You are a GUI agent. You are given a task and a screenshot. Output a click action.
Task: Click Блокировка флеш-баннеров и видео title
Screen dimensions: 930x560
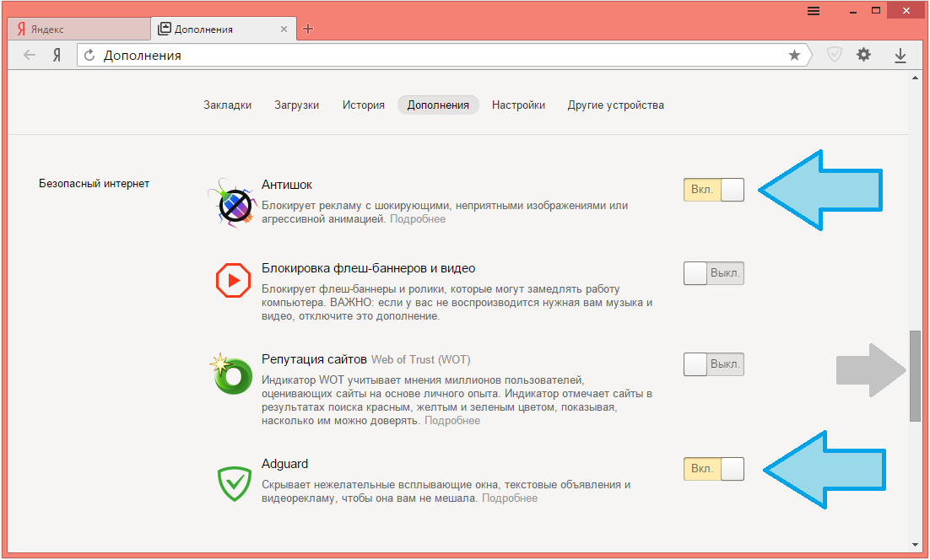[x=368, y=268]
